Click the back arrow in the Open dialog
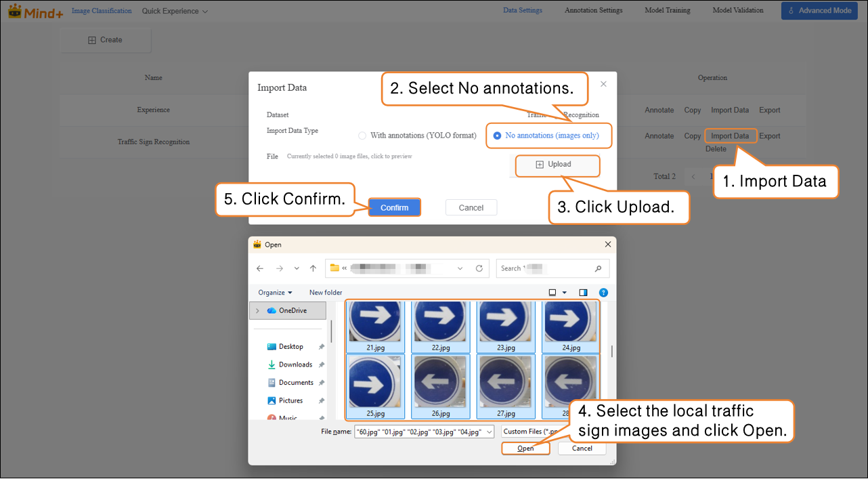 pyautogui.click(x=260, y=268)
